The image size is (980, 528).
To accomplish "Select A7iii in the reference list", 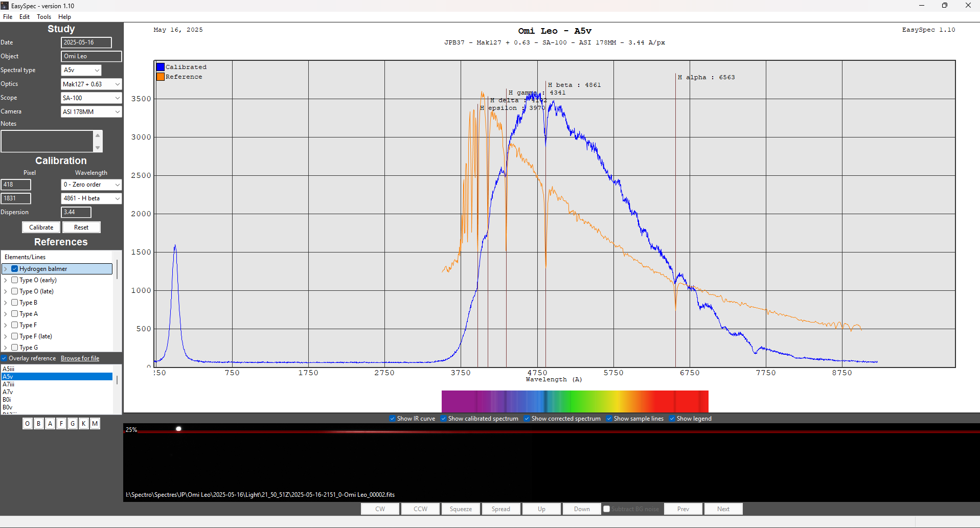I will (x=57, y=384).
